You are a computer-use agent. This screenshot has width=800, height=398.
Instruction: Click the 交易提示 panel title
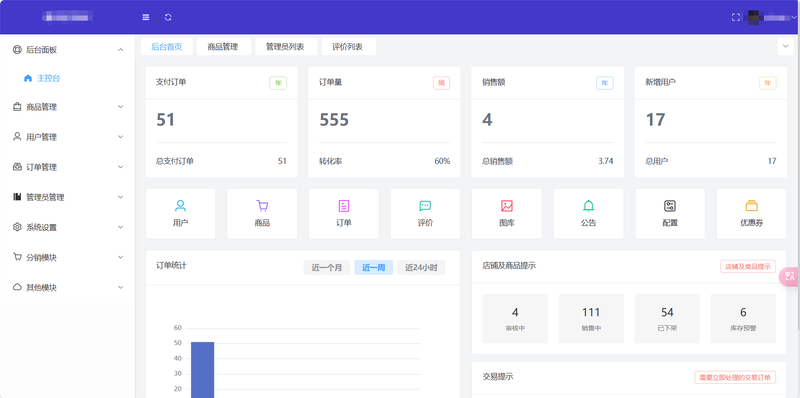tap(497, 377)
